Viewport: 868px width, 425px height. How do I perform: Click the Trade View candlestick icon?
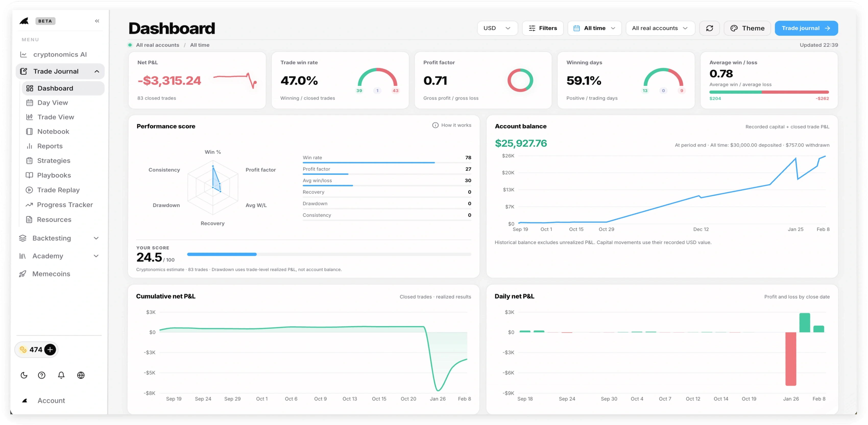(x=30, y=117)
